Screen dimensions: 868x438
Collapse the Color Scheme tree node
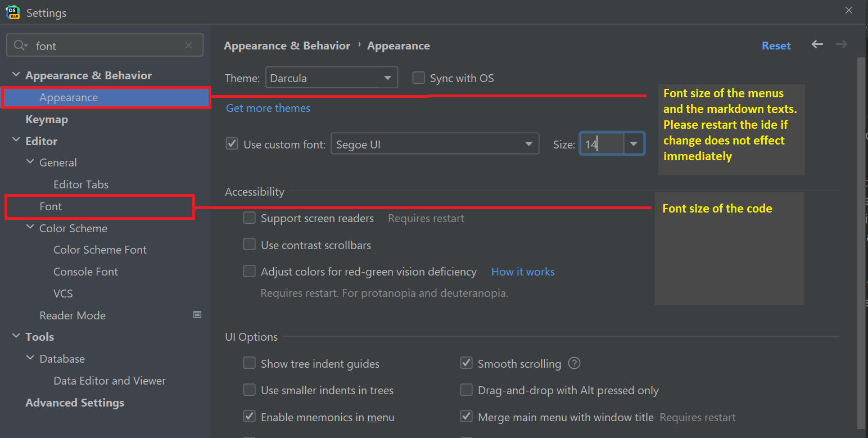click(30, 228)
